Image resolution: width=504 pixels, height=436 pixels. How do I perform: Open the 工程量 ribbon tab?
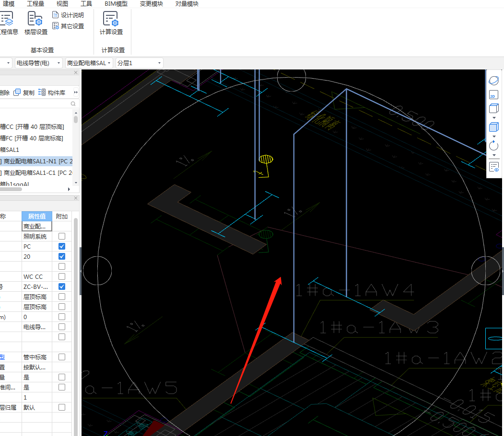35,4
